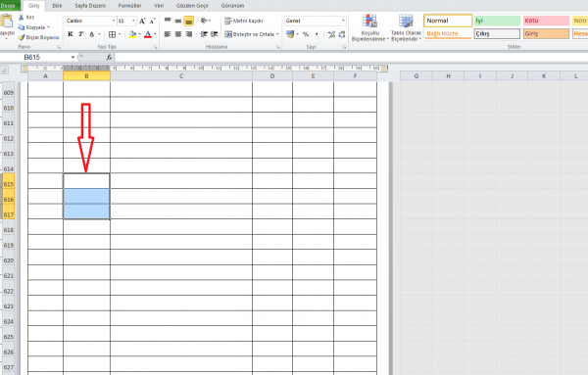Click the decrease indent icon
This screenshot has height=375, width=588.
click(204, 34)
